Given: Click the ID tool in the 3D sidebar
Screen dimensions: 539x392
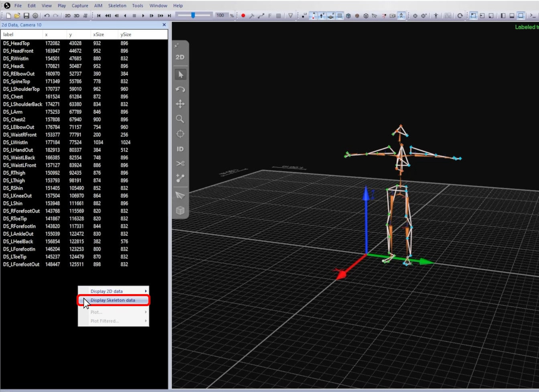Looking at the screenshot, I should [180, 149].
